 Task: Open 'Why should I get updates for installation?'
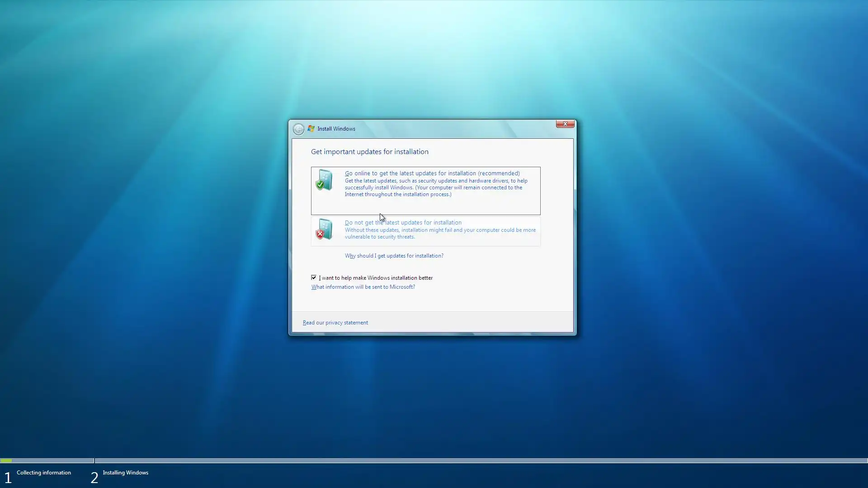click(x=394, y=256)
